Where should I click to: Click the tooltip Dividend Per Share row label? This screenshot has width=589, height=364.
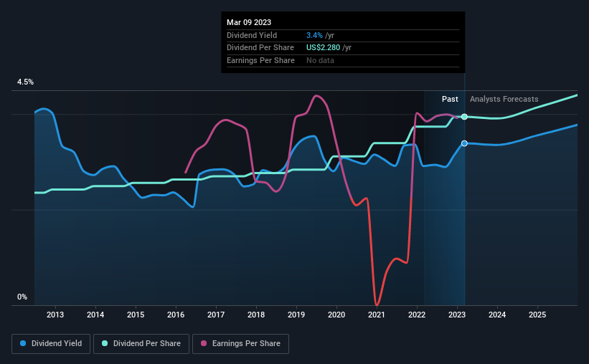point(260,48)
